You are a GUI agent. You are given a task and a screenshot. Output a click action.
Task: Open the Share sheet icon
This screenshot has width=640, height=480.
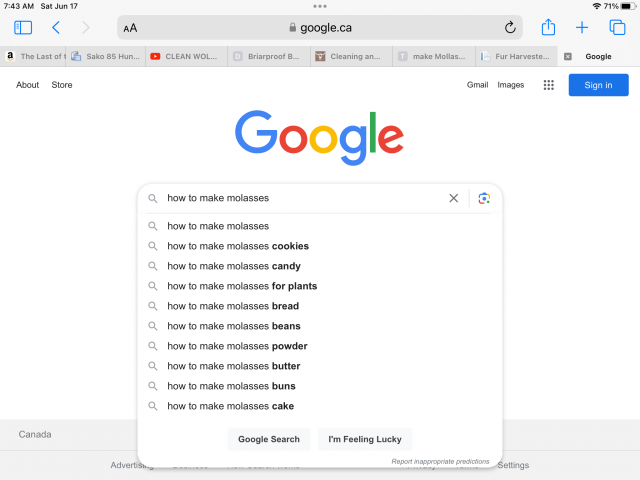pos(548,28)
